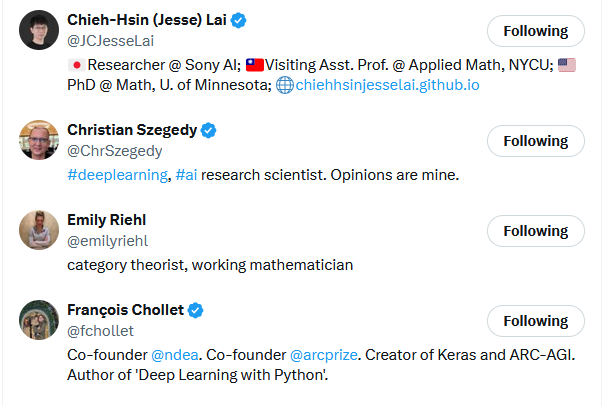Open chiehhsinjesselai.github.io link
The width and height of the screenshot is (614, 406).
(x=387, y=85)
